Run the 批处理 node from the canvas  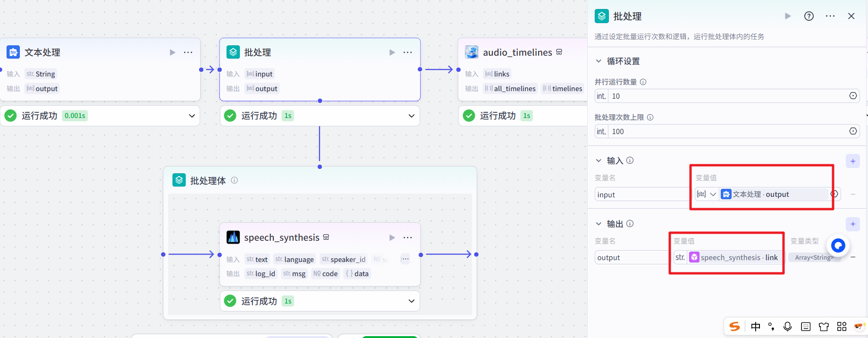pyautogui.click(x=392, y=52)
